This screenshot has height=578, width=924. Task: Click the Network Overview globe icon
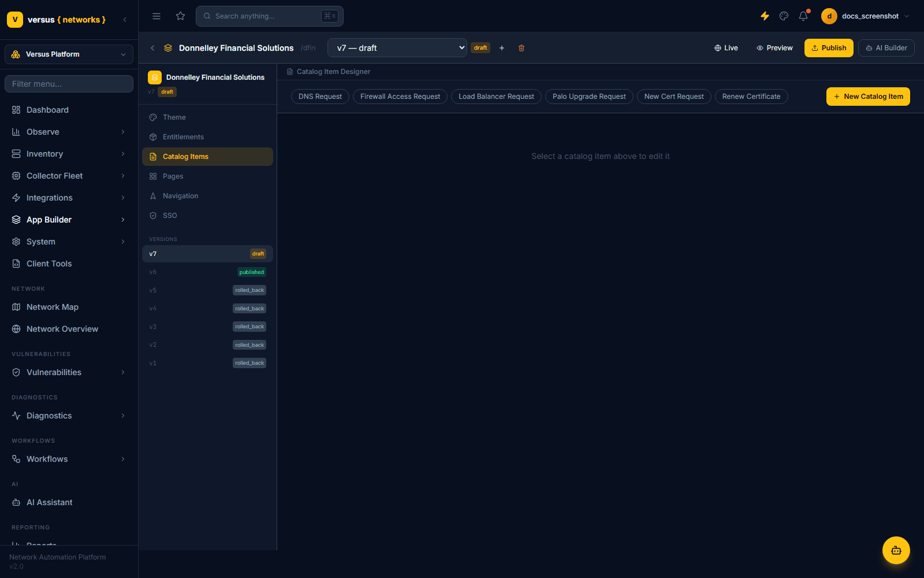(16, 329)
